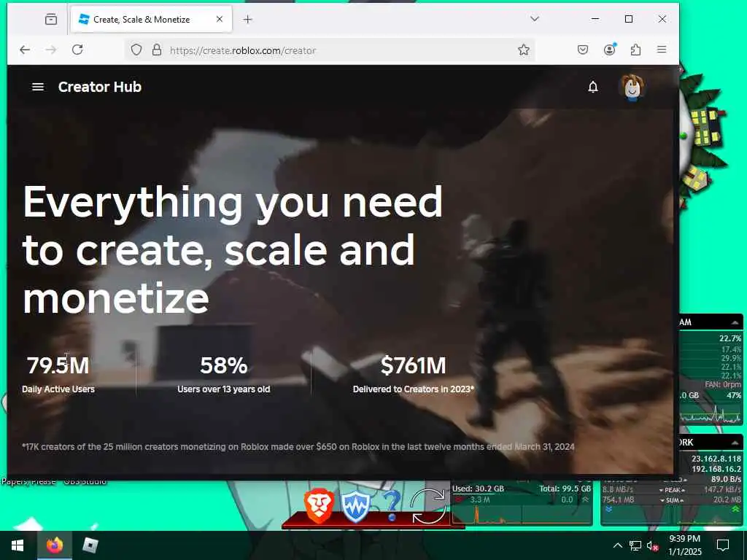This screenshot has height=560, width=747.
Task: Click the local IP 192.168.16.2
Action: tap(716, 469)
